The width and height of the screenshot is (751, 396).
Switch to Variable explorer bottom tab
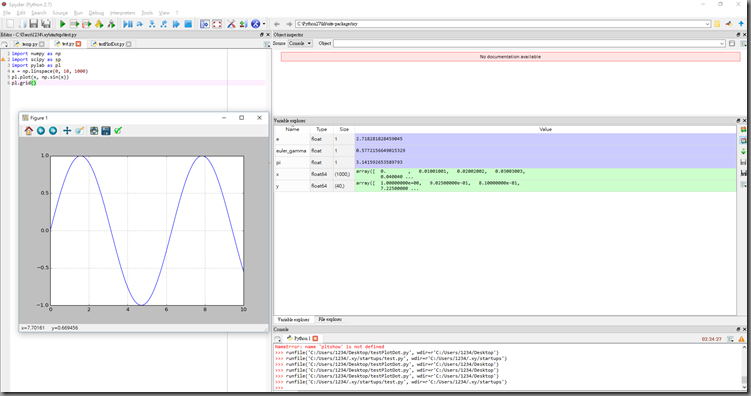coord(294,319)
